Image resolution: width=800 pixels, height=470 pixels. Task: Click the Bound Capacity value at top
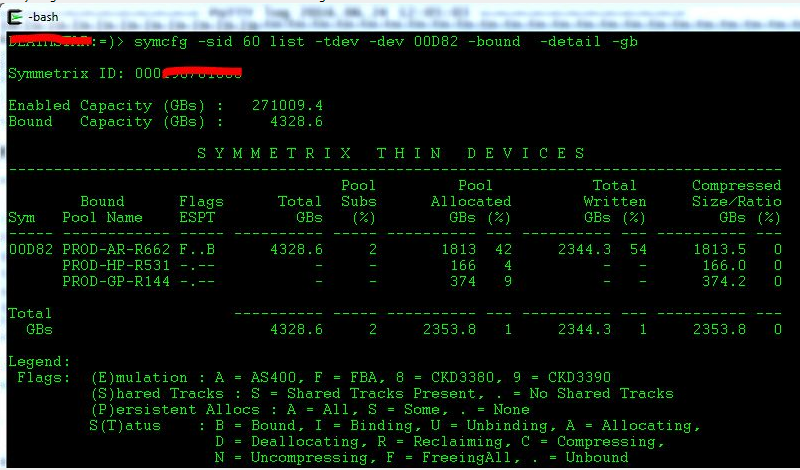[x=296, y=121]
